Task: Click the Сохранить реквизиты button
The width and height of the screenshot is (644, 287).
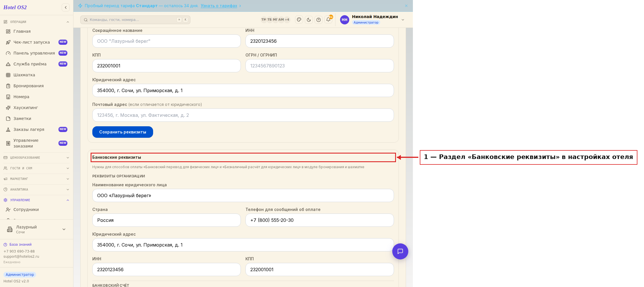Action: 123,132
